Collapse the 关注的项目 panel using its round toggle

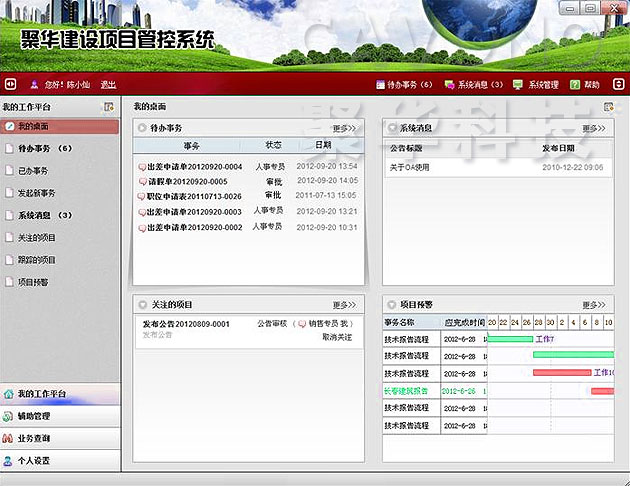(142, 304)
